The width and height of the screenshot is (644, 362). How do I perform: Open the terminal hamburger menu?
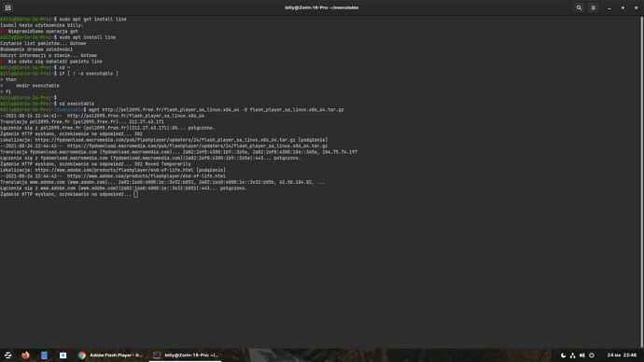tap(593, 7)
